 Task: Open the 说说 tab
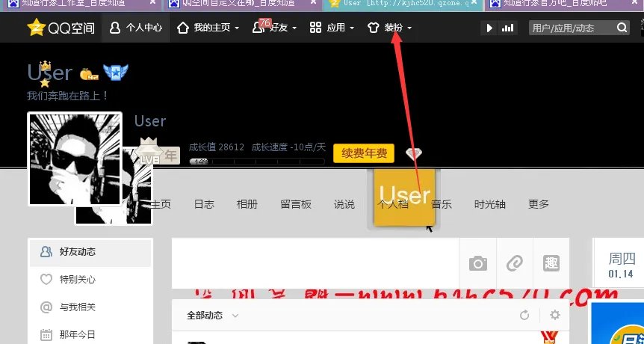[x=344, y=204]
